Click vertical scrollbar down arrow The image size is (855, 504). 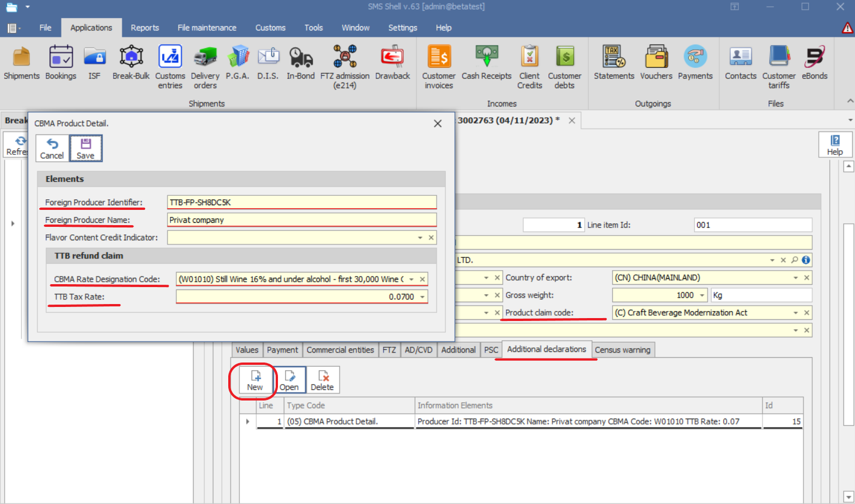click(x=849, y=497)
